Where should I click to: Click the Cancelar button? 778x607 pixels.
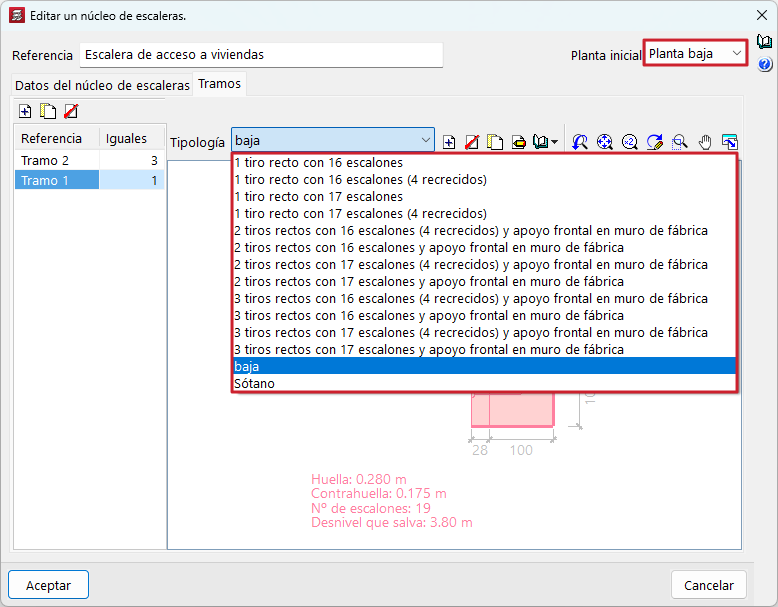709,585
